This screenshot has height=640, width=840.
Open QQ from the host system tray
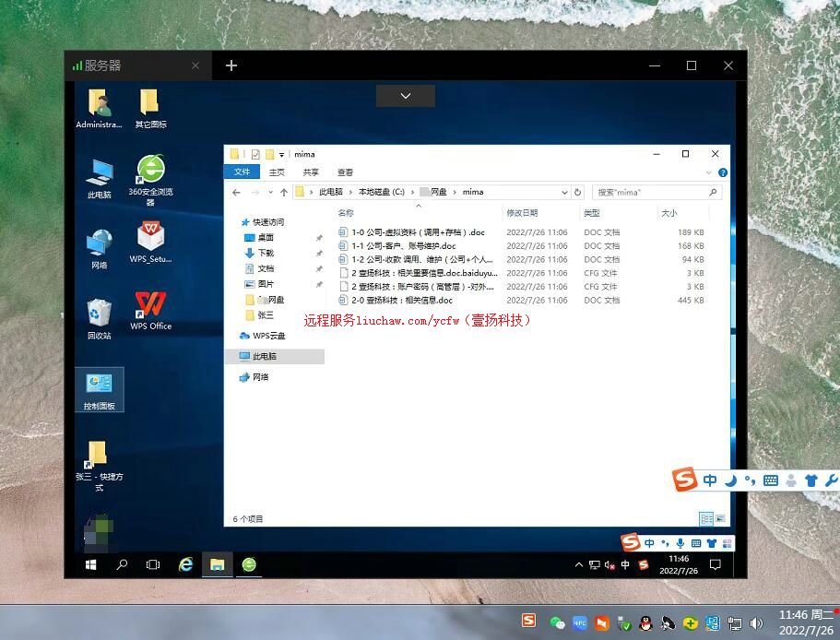pos(646,623)
